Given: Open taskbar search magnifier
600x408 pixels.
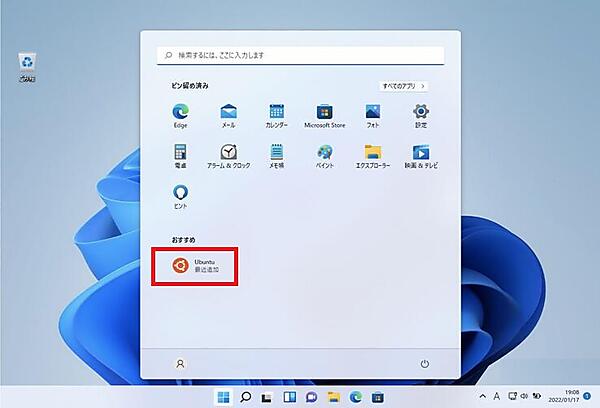Looking at the screenshot, I should click(x=245, y=397).
